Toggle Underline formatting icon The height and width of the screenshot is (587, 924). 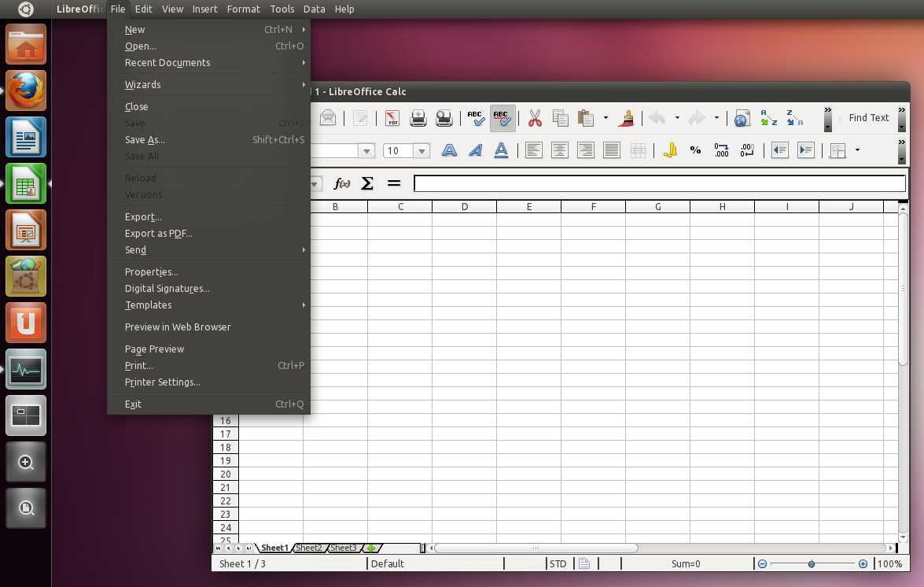point(501,151)
